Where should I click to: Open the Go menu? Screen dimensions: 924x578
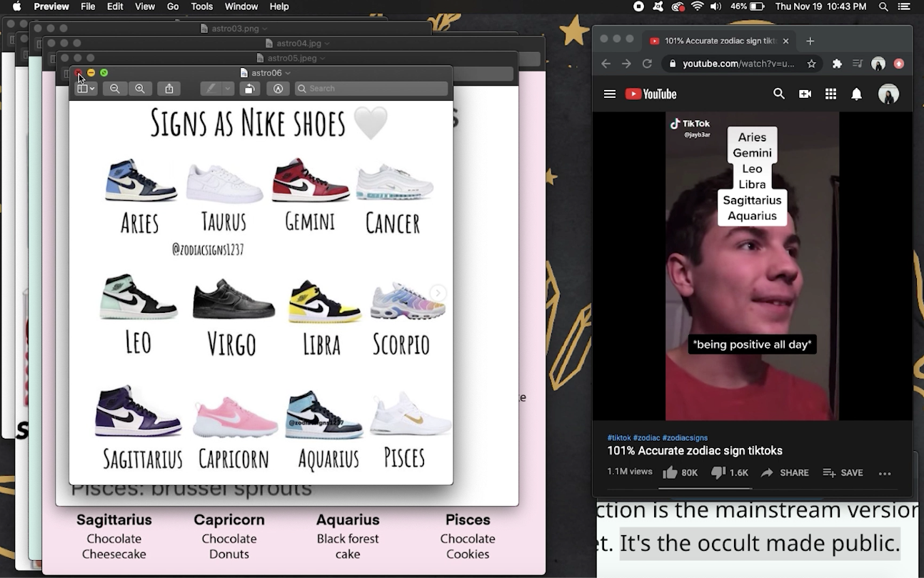(173, 6)
